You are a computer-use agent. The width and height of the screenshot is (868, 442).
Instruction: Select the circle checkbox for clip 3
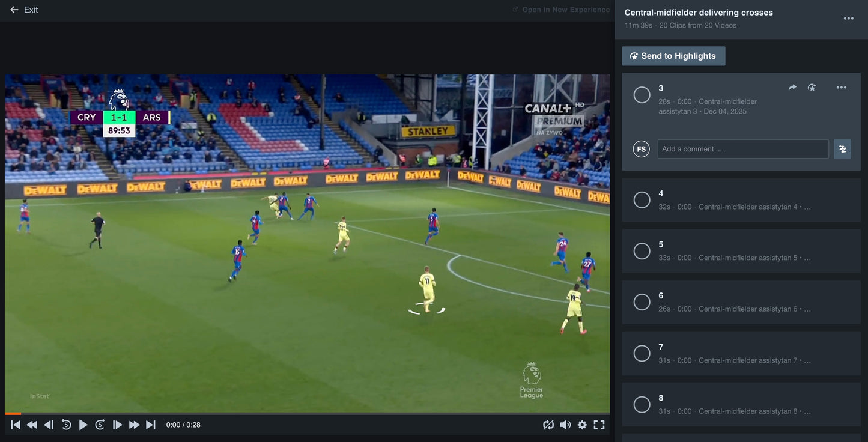pyautogui.click(x=642, y=95)
